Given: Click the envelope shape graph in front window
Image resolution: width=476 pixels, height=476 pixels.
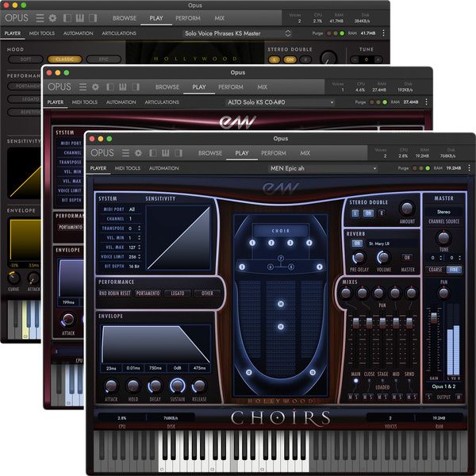Looking at the screenshot, I should click(x=155, y=344).
